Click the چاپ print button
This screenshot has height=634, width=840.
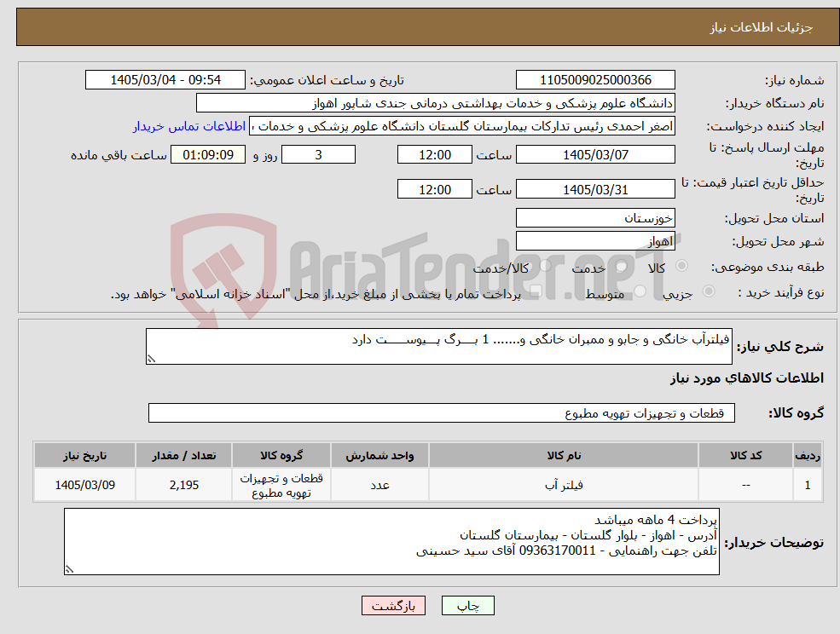point(467,606)
